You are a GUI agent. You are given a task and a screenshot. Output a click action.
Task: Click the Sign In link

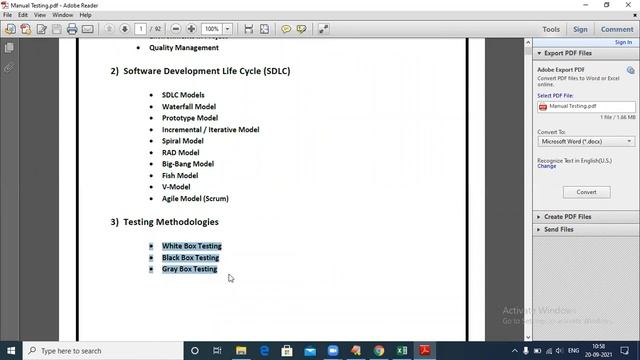point(623,42)
